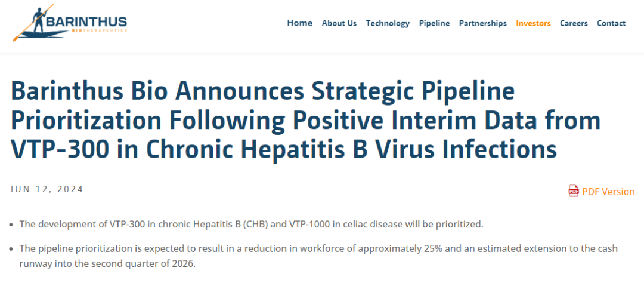Click the second bullet point marker

13,249
